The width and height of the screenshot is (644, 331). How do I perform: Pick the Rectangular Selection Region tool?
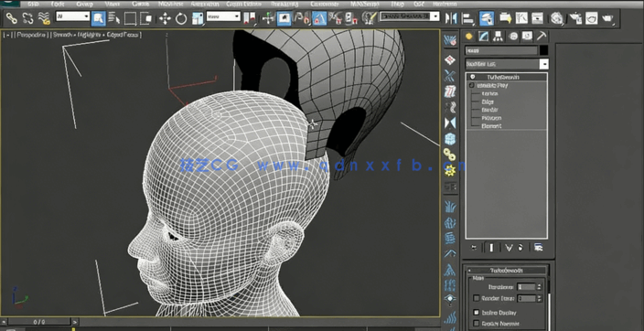point(130,18)
